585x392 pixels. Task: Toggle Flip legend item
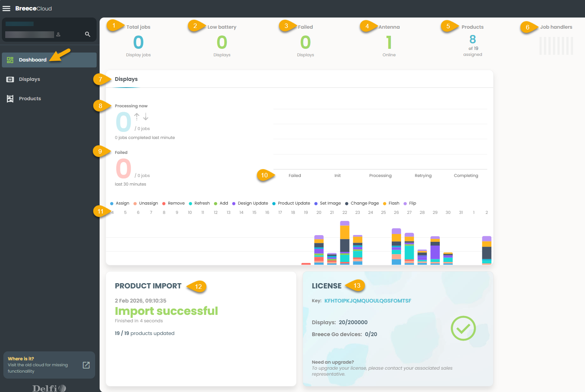click(410, 203)
